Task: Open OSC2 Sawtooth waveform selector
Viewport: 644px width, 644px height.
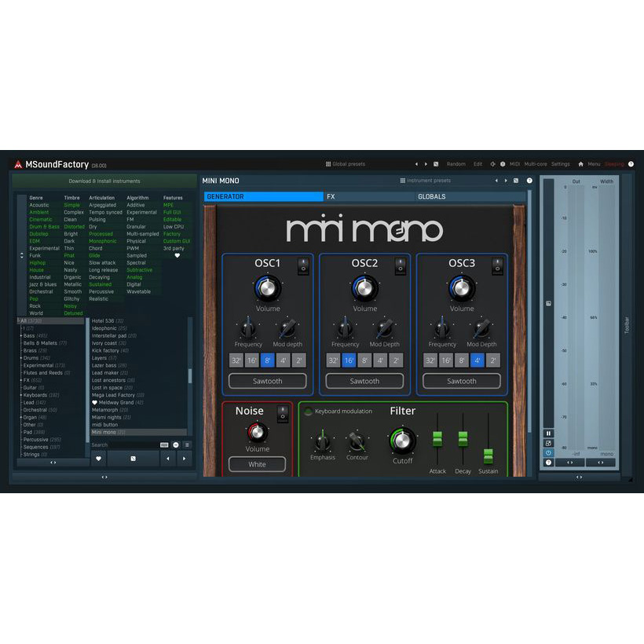Action: 364,381
